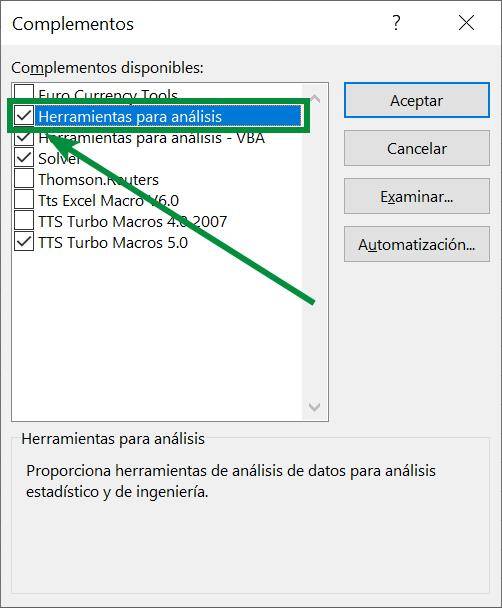
Task: Check TTS Turbo Macros 4.0 2007 box
Action: tap(24, 220)
